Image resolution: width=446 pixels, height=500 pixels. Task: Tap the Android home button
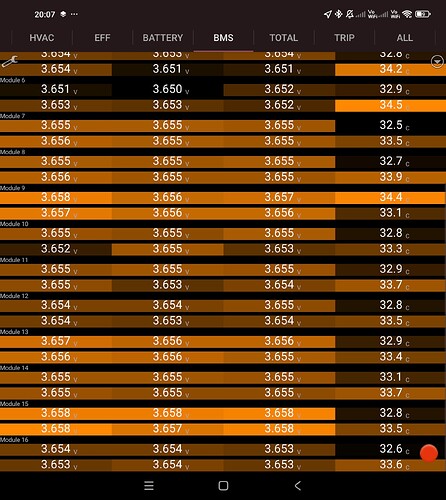point(223,486)
